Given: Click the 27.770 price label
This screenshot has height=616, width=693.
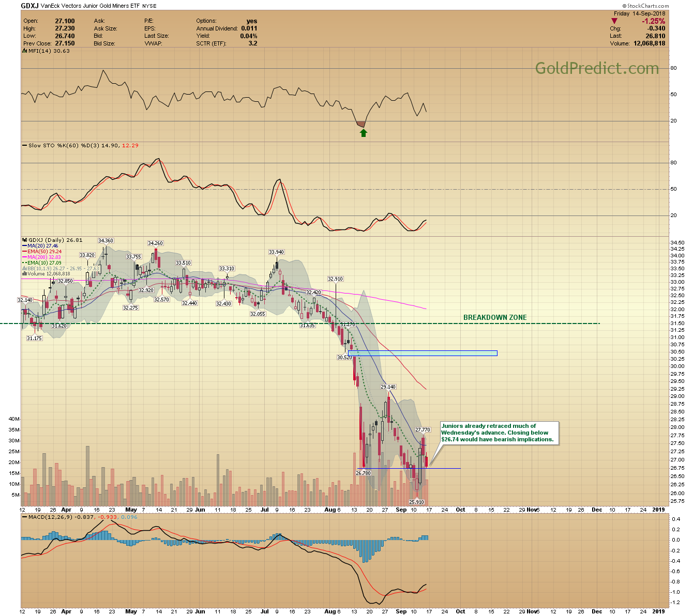Looking at the screenshot, I should (423, 430).
